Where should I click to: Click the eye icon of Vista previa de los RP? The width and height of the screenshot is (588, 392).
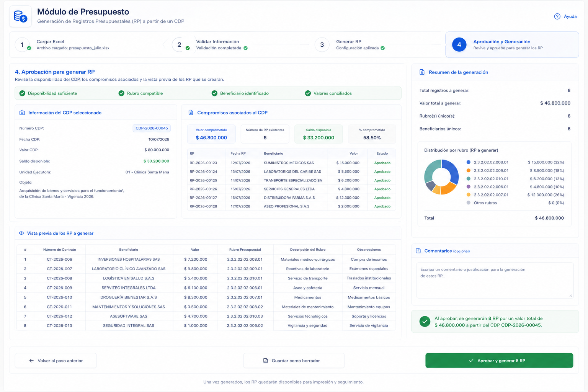point(21,233)
